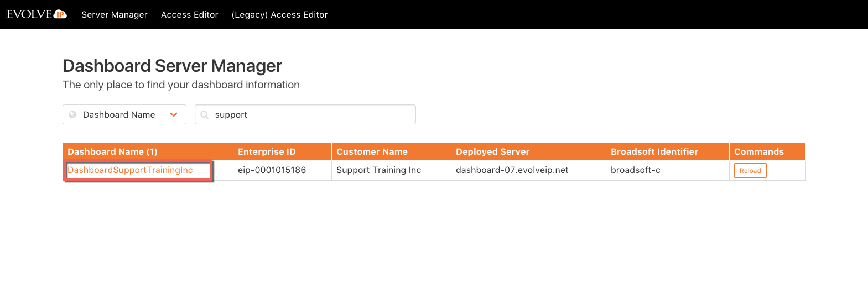Click the orange cloud in the logo
Screen dimensions: 868x289
60,14
